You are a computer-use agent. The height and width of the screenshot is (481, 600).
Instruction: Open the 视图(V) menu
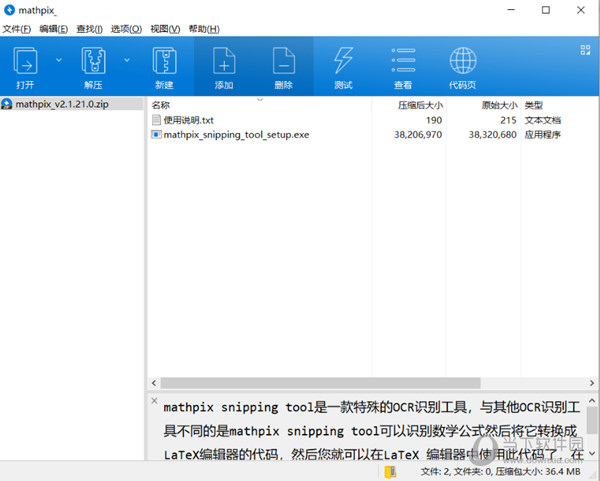(x=165, y=29)
